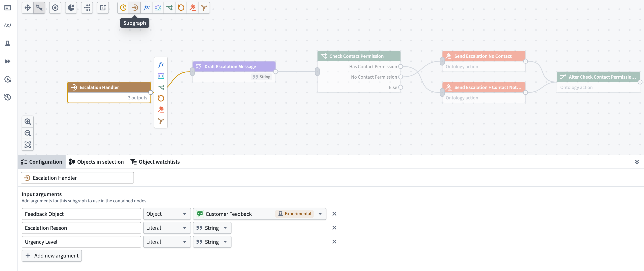Open the Object type dropdown for Feedback Object
Viewport: 644px width, 271px height.
click(167, 214)
